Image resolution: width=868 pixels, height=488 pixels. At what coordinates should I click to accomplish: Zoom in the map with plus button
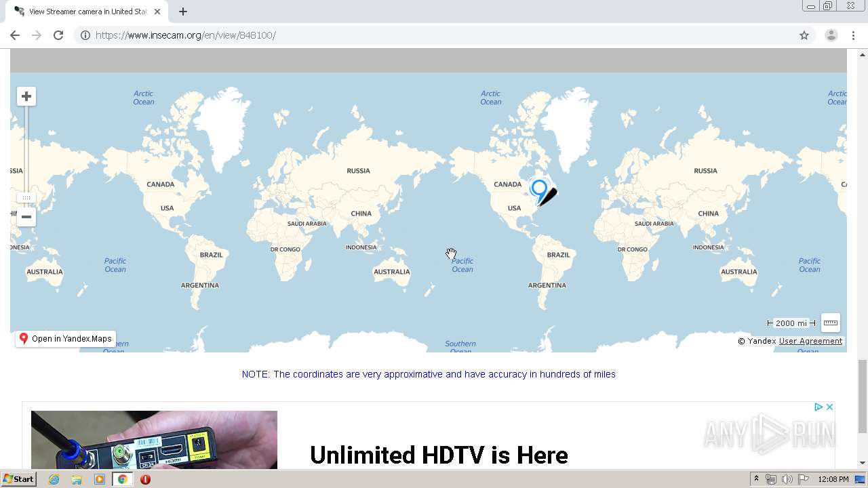(26, 96)
